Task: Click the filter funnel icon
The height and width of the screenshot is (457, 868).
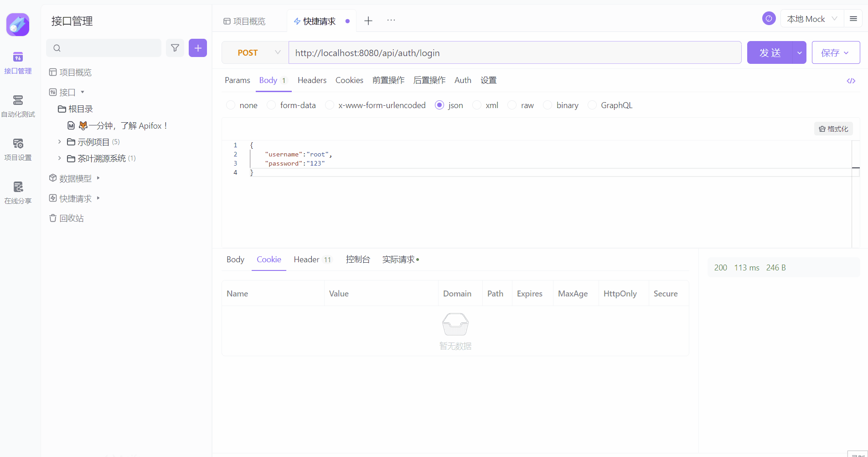Action: tap(175, 48)
